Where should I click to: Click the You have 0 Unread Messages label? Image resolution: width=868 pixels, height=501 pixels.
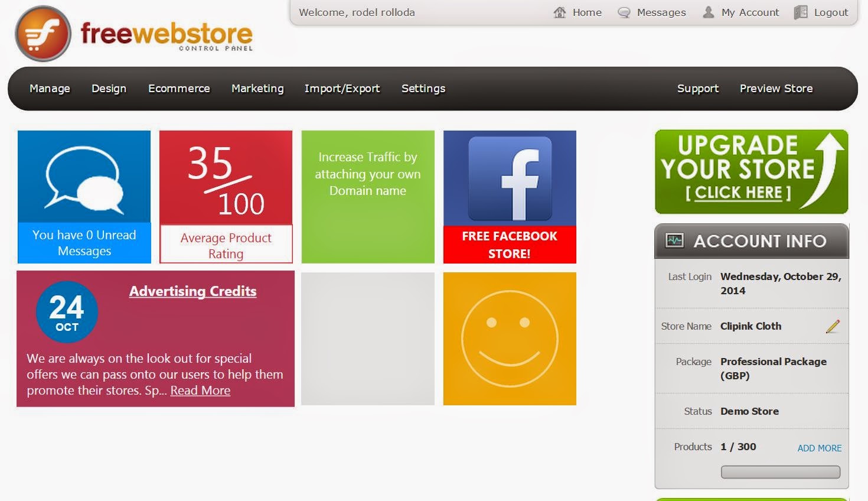point(84,243)
